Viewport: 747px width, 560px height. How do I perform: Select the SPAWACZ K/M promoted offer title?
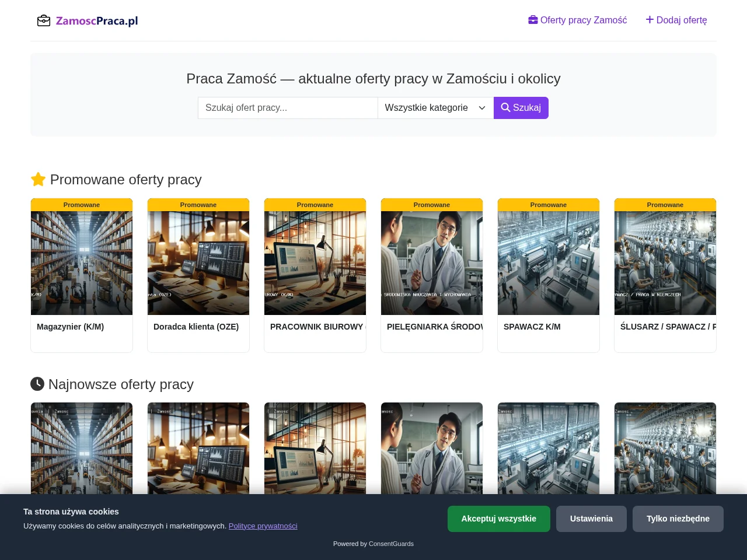pos(532,327)
